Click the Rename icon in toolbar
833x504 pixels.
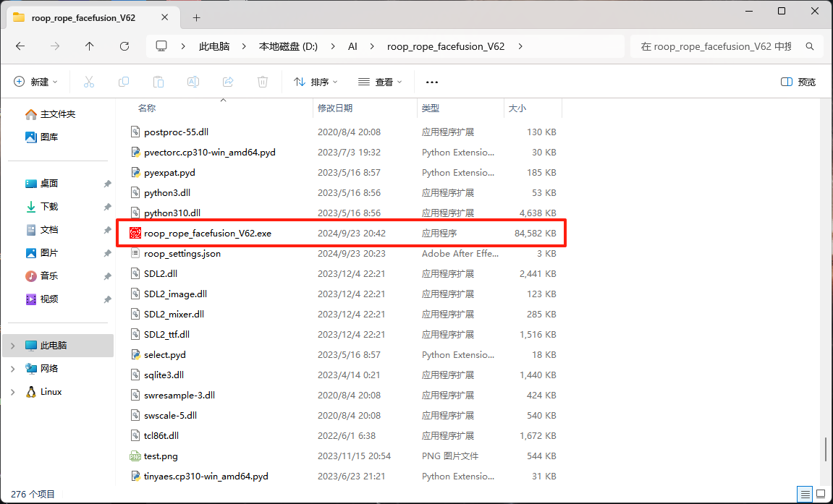tap(193, 82)
